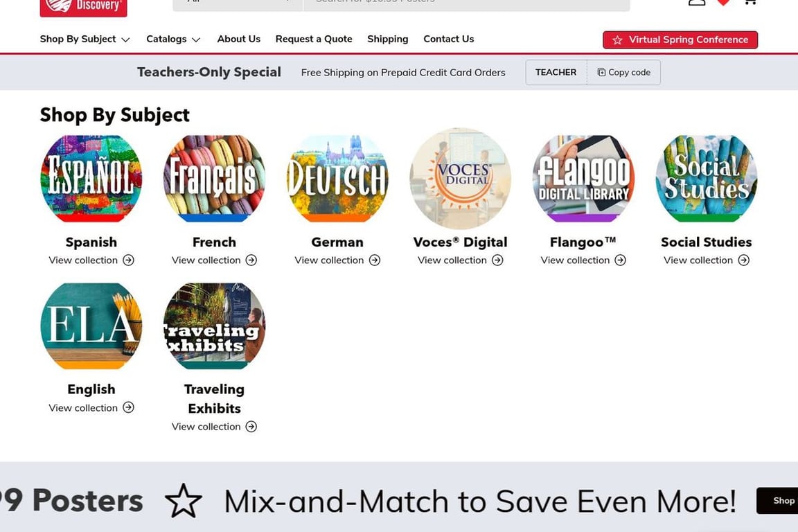
Task: Open the Voces Digital thumbnail
Action: 460,179
